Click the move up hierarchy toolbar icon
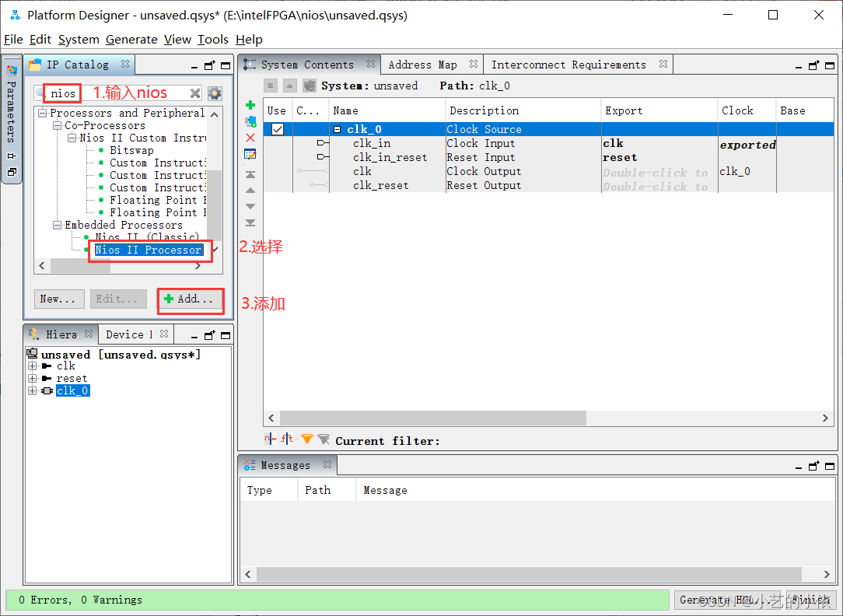843x616 pixels. coord(290,86)
